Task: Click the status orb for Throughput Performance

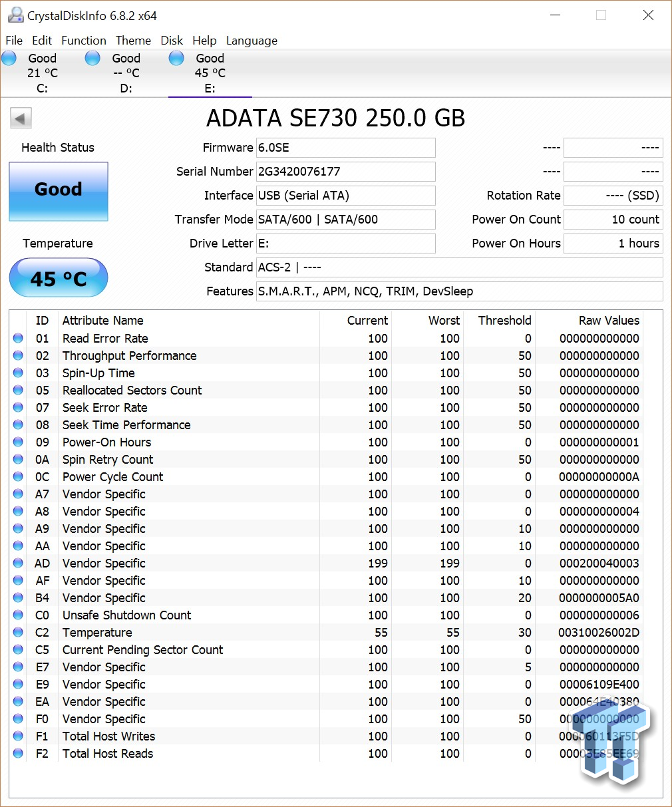Action: [18, 356]
